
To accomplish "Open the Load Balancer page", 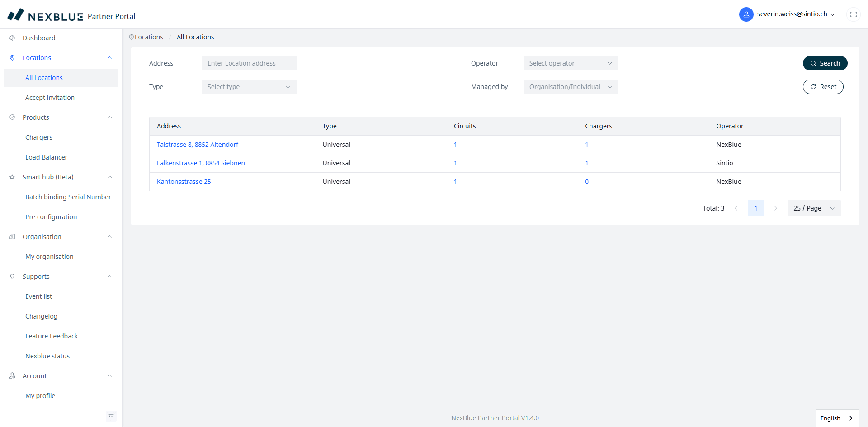I will 46,157.
